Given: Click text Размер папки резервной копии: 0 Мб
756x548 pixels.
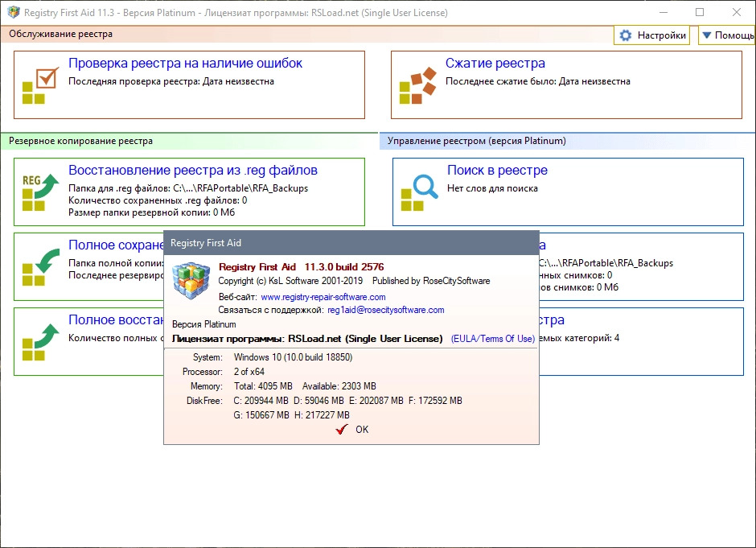Looking at the screenshot, I should (151, 212).
